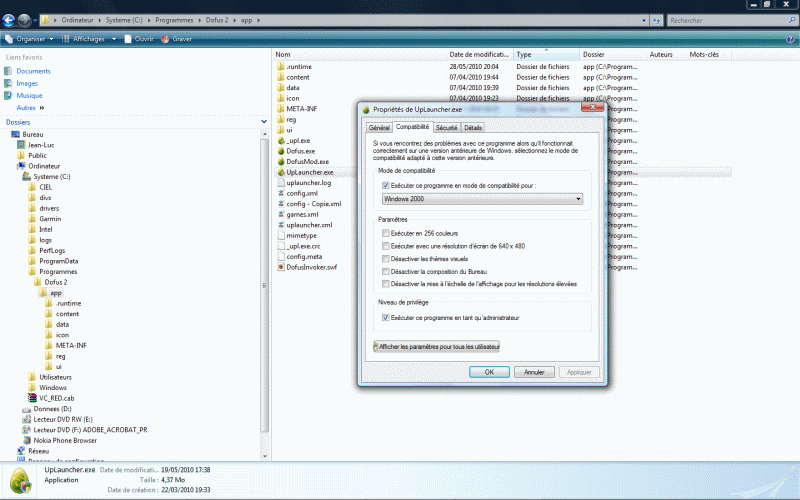Click Afficher les paramètres pour tous button

[x=436, y=346]
